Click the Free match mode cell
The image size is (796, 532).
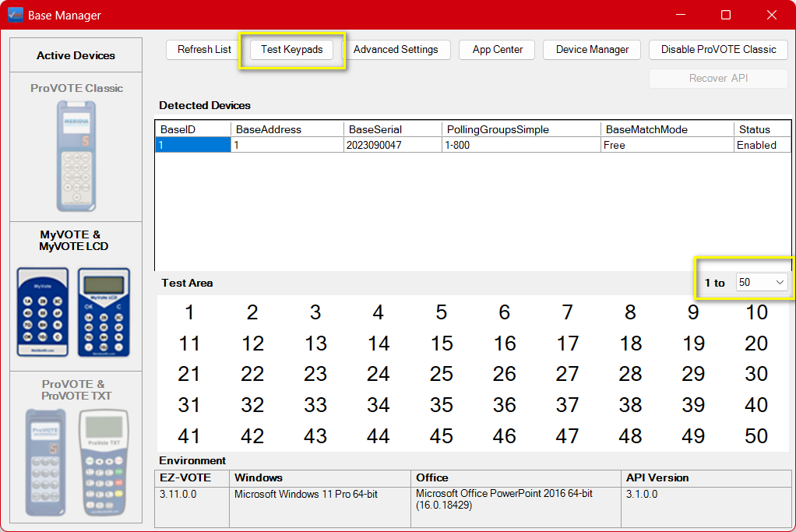pos(667,145)
